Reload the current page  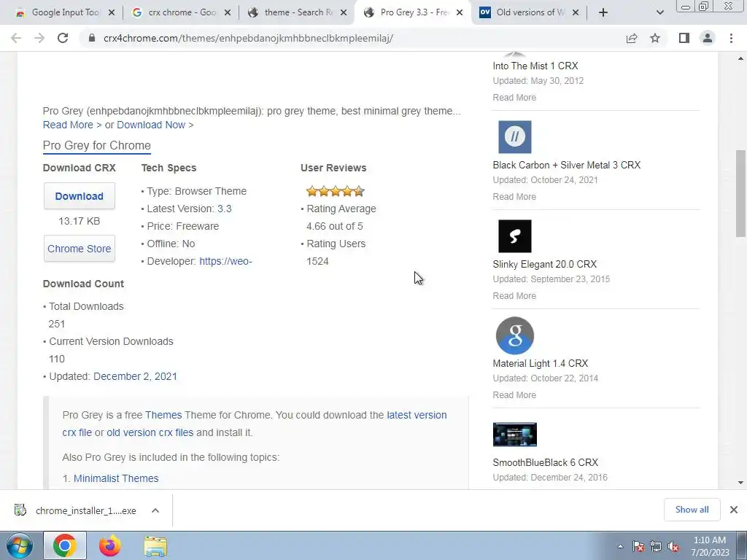pos(63,38)
